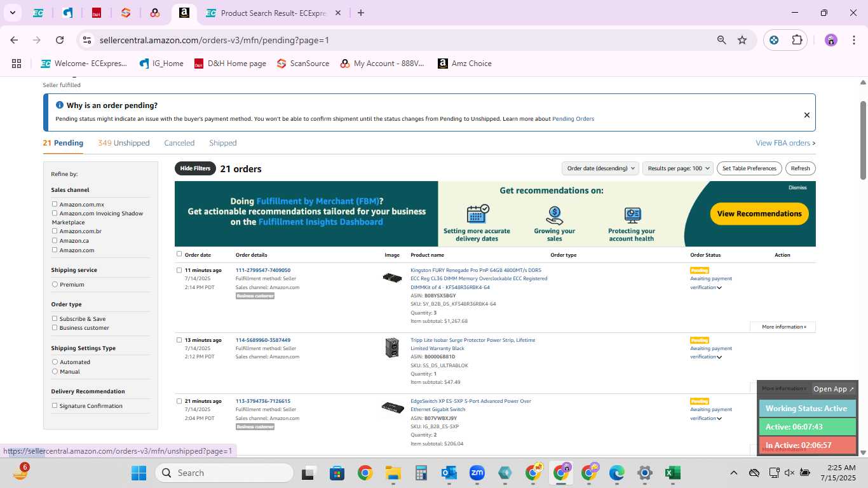Select order 111-2799547-7409050 checkbox

(179, 270)
